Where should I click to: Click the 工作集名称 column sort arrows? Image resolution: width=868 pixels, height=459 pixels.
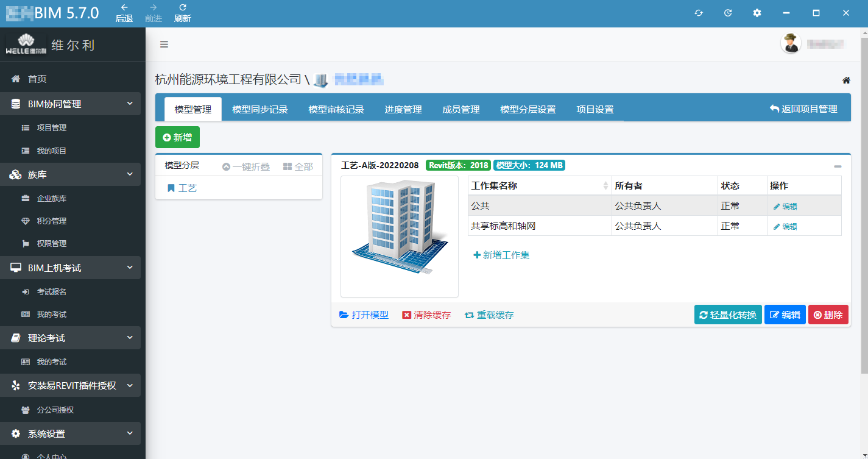[x=605, y=186]
